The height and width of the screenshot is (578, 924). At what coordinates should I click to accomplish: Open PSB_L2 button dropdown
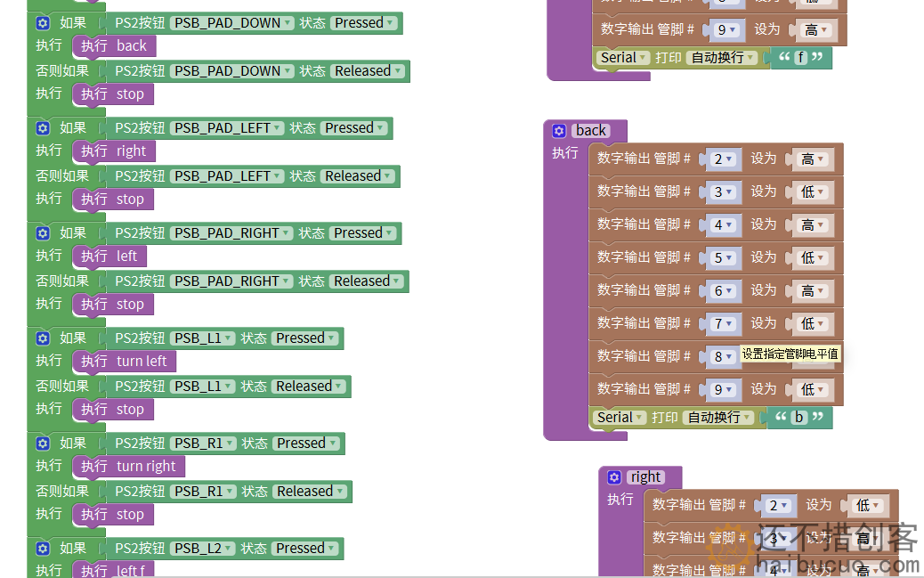click(203, 548)
